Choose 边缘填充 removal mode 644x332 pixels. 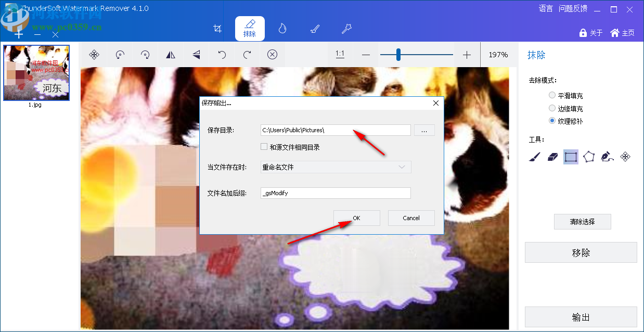[x=551, y=108]
